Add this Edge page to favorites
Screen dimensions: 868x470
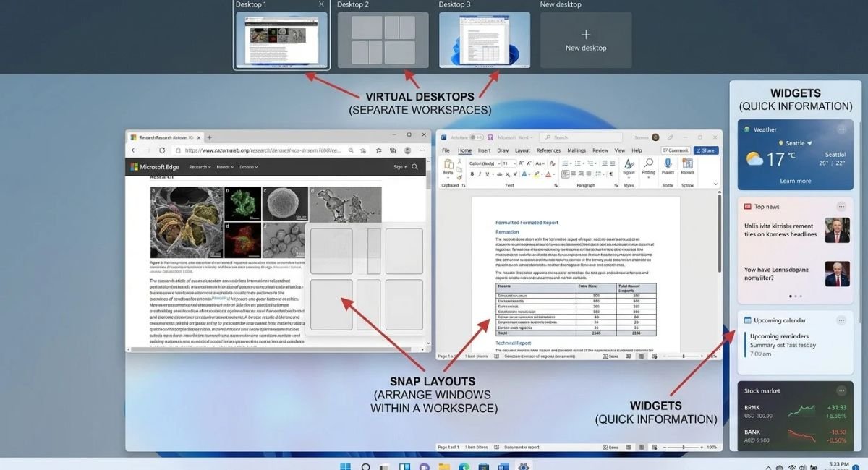362,150
